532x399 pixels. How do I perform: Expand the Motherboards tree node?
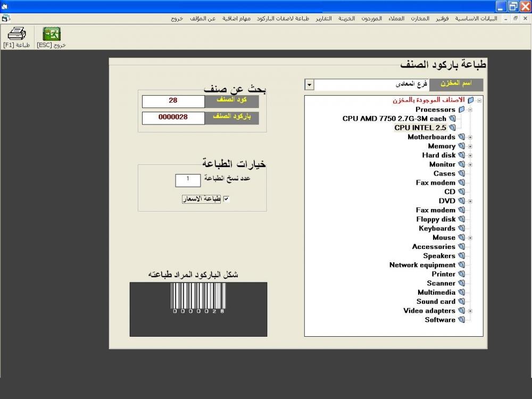pos(470,137)
